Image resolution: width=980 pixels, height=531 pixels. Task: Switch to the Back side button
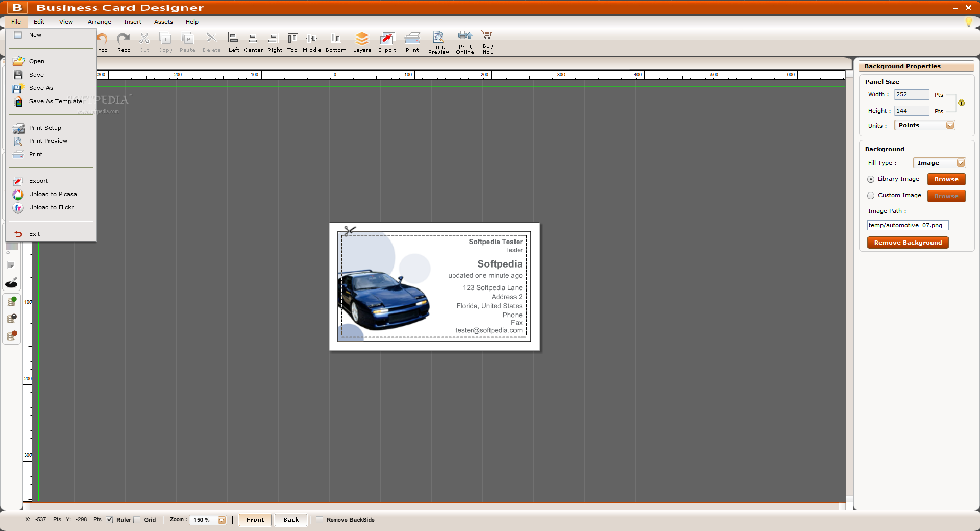point(291,520)
